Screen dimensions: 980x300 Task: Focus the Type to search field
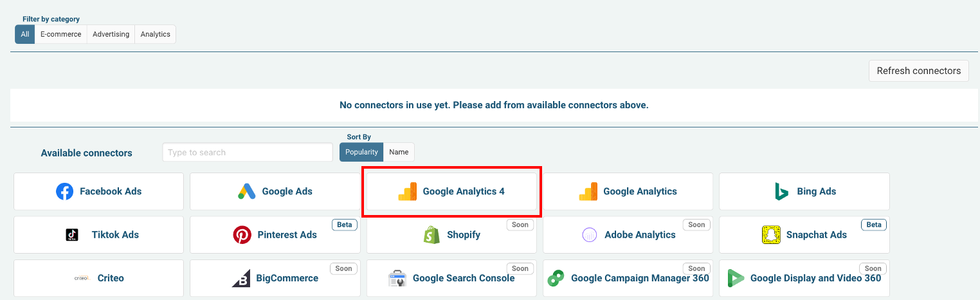pos(248,153)
